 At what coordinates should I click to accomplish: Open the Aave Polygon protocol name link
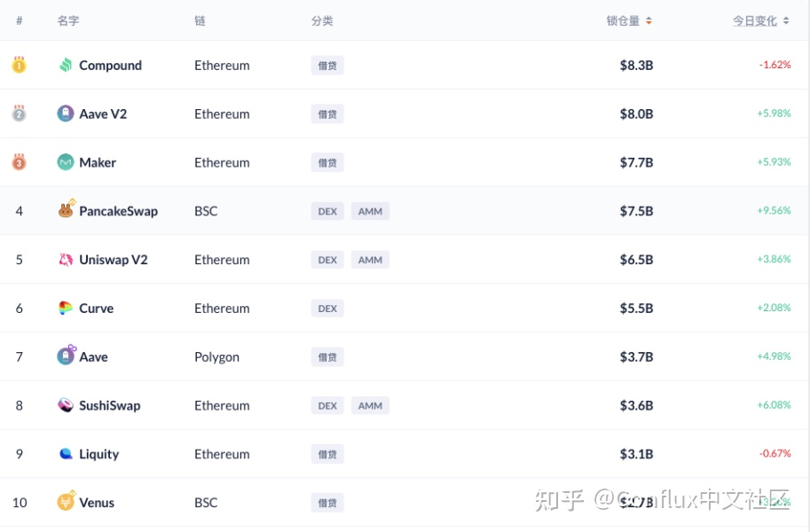click(93, 357)
